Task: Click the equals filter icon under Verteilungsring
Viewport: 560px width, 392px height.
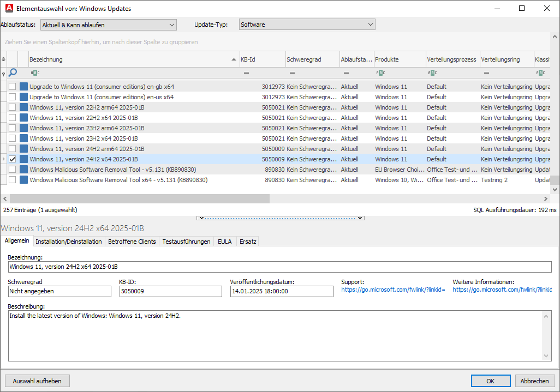Action: click(x=486, y=73)
